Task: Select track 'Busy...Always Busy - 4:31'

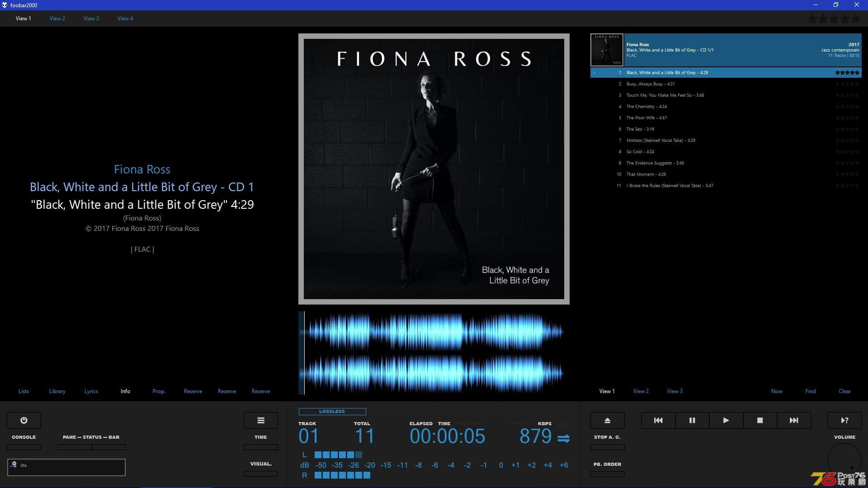Action: click(726, 84)
